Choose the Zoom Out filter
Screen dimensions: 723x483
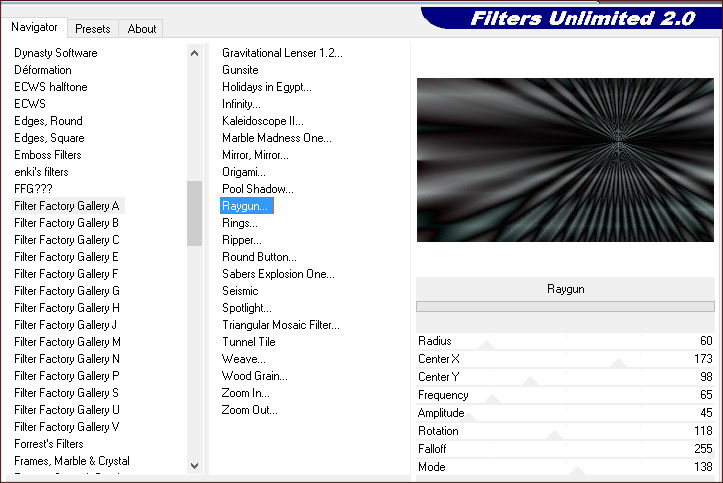click(x=249, y=410)
